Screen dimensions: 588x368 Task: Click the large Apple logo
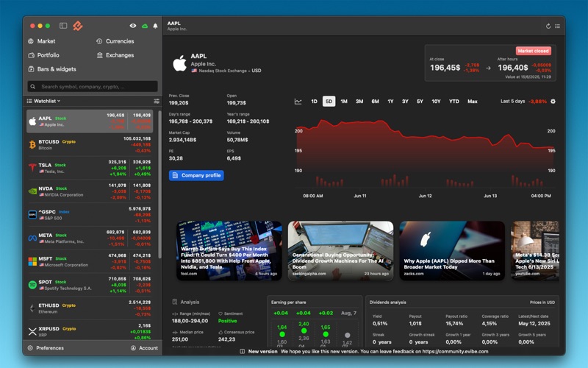pyautogui.click(x=179, y=63)
